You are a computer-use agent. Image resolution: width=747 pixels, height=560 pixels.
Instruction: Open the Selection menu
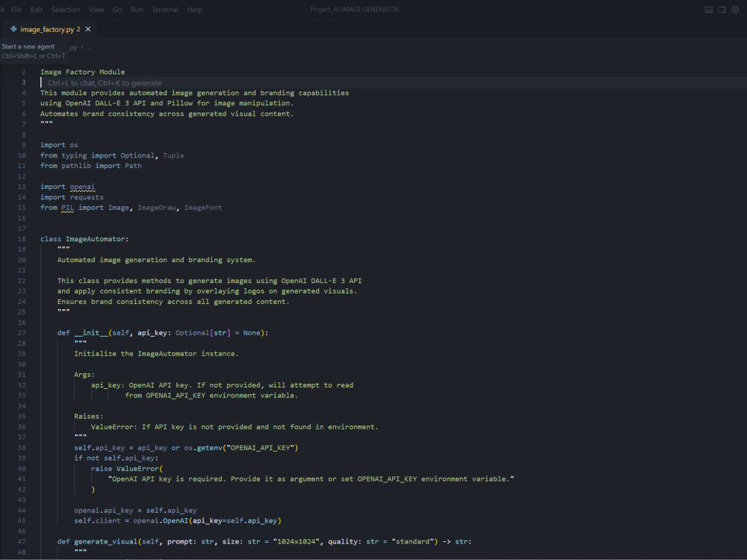pyautogui.click(x=66, y=10)
